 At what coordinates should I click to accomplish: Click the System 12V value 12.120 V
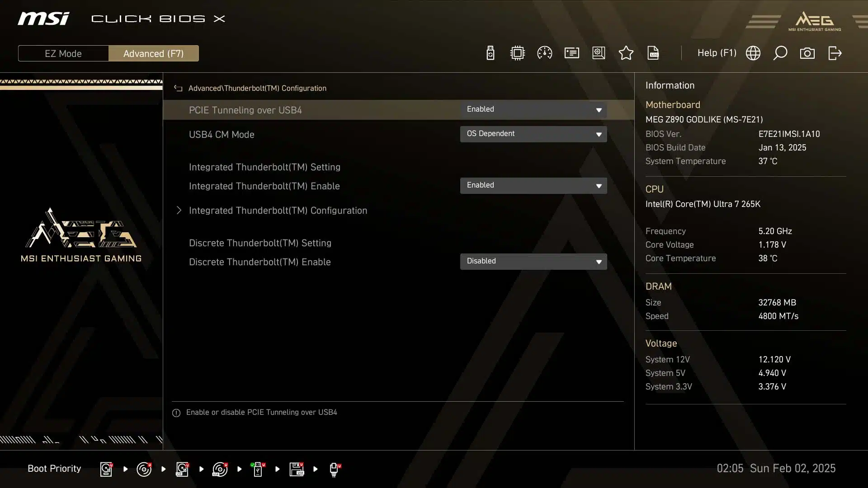(x=774, y=360)
